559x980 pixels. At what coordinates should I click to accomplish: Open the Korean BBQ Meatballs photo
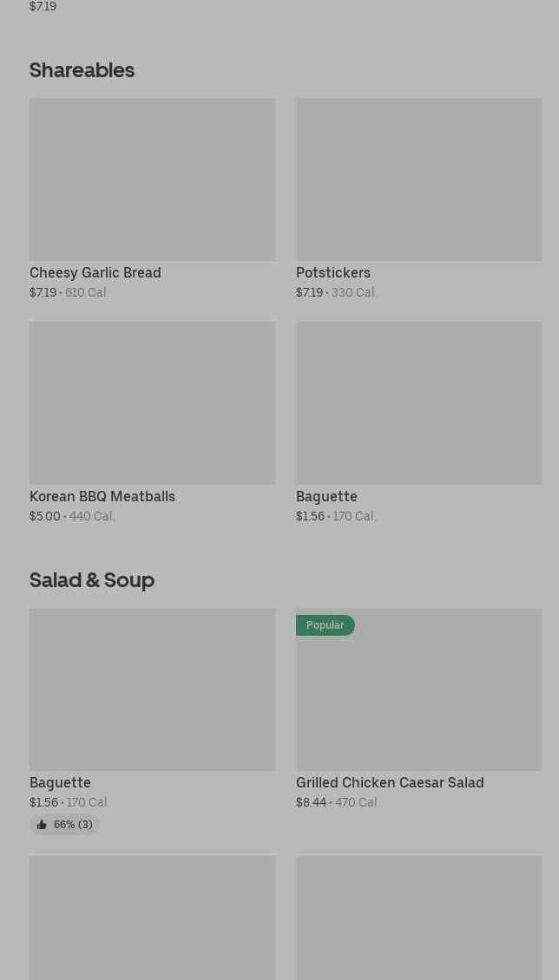[152, 403]
